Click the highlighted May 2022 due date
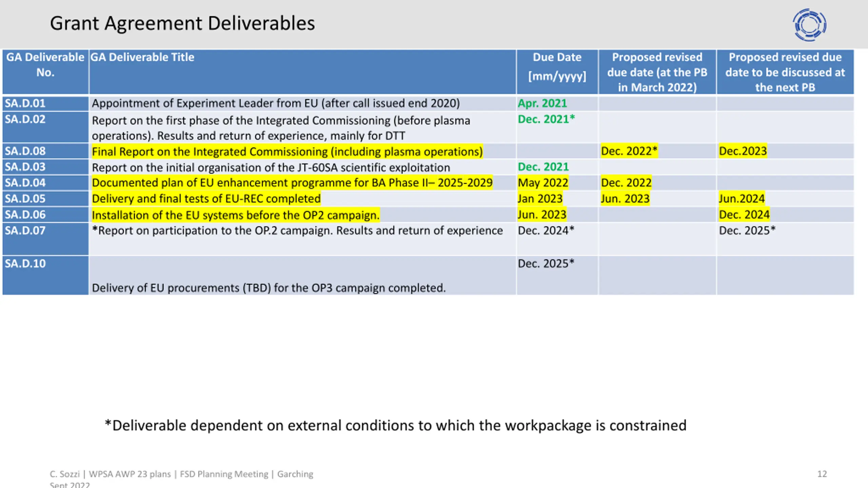 [543, 183]
